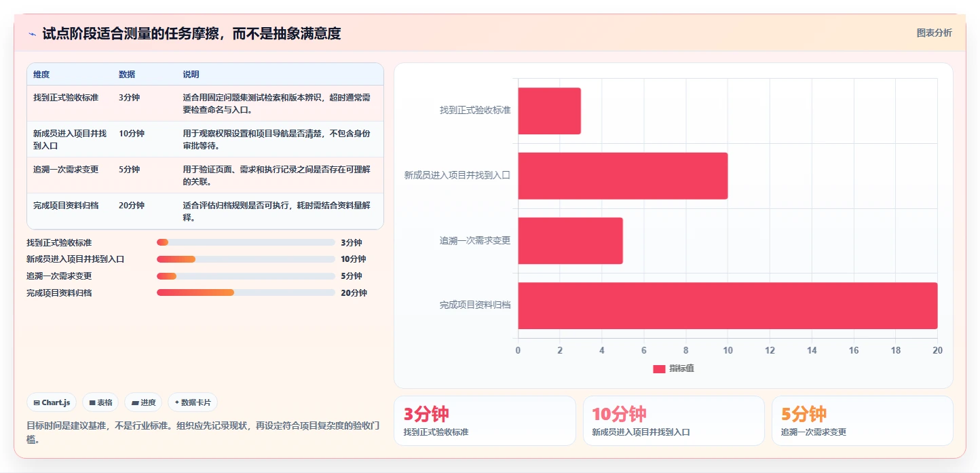Click the x-axis tick label 6
The height and width of the screenshot is (473, 980).
pyautogui.click(x=644, y=350)
